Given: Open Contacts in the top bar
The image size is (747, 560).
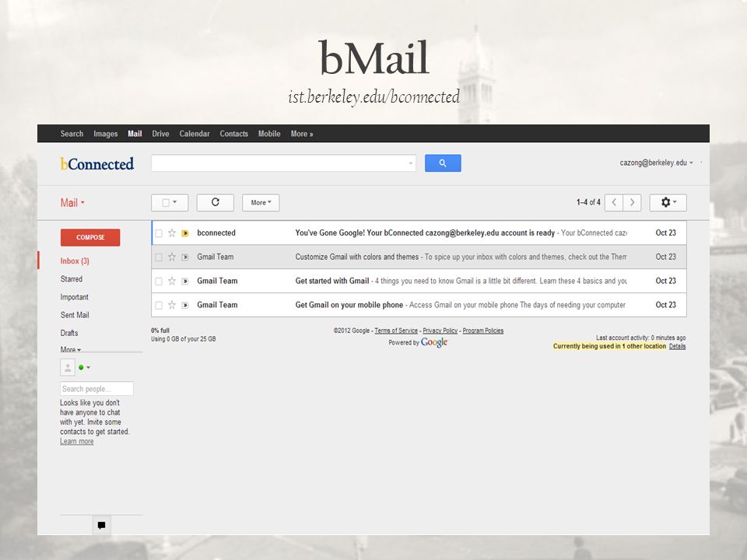Looking at the screenshot, I should tap(234, 134).
